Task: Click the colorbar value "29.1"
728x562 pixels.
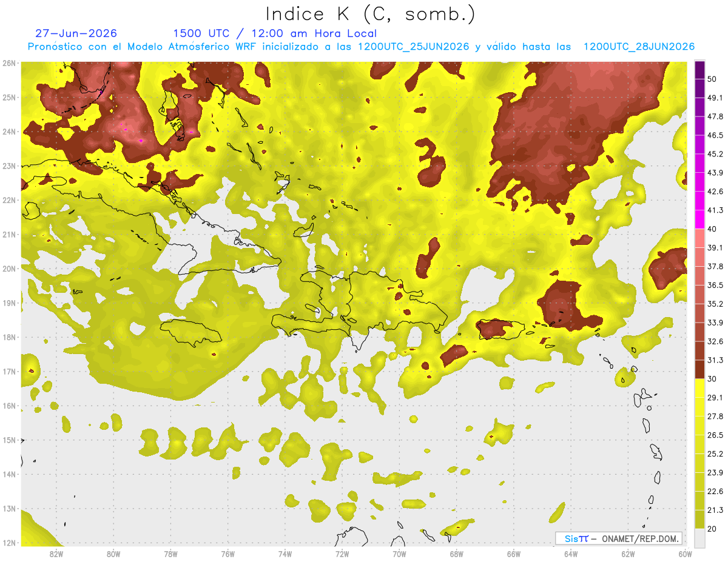Action: (715, 397)
